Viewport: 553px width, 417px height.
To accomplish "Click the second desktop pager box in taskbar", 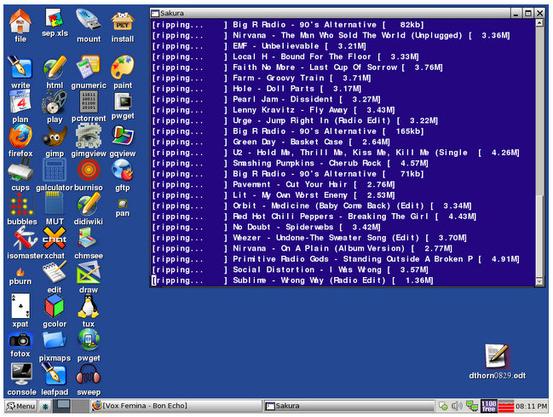I will pyautogui.click(x=80, y=406).
